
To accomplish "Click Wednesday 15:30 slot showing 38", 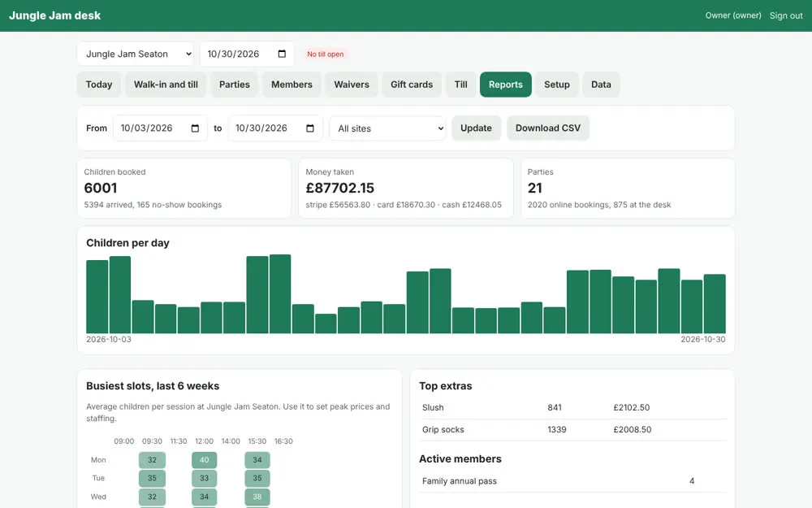I will point(257,497).
